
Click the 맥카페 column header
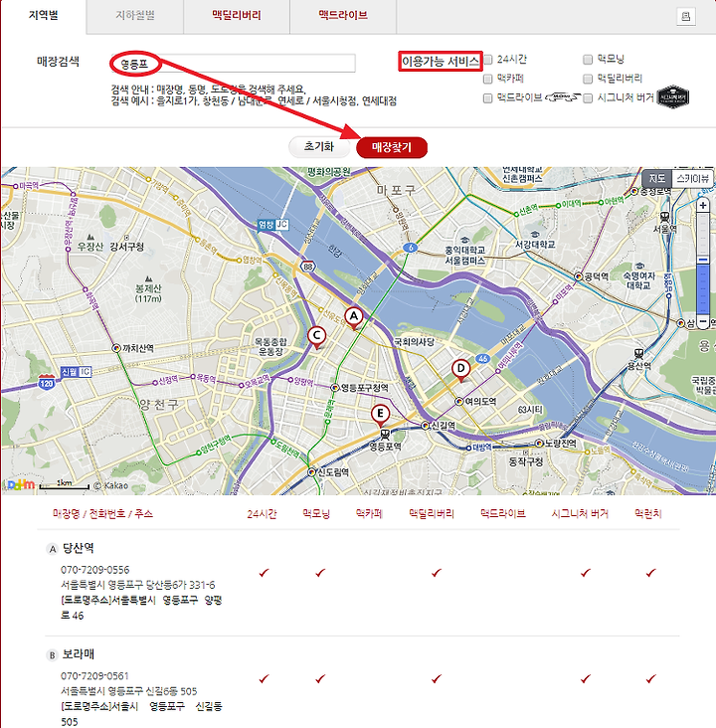click(x=369, y=514)
